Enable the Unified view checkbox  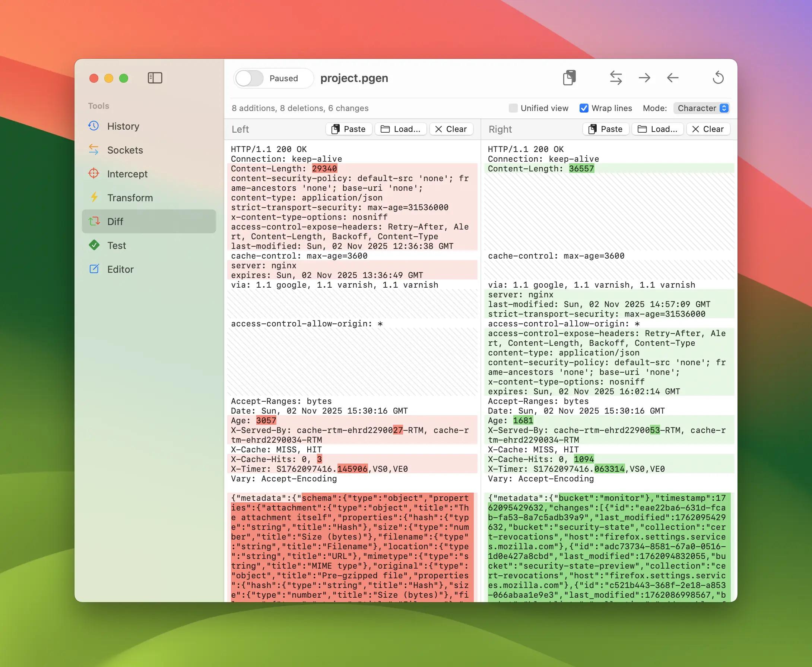(x=513, y=108)
